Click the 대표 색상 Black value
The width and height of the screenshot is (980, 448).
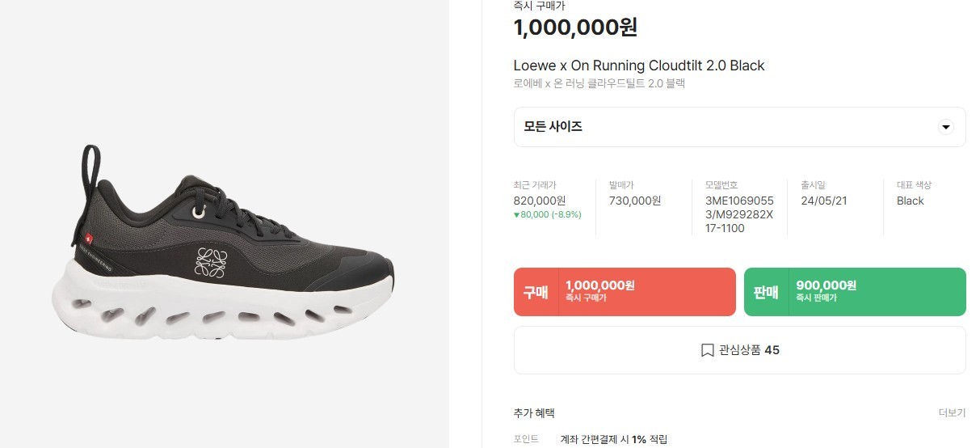click(910, 201)
